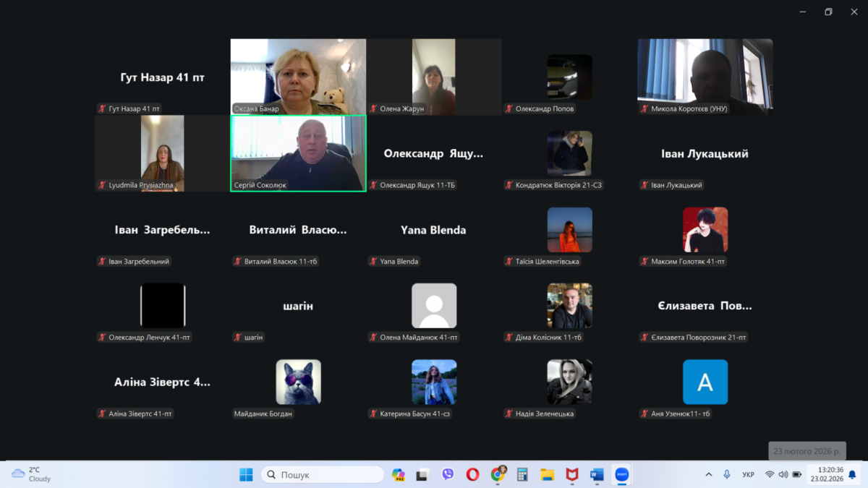Click Аня Узенюк's blue letter A avatar
Image resolution: width=868 pixels, height=488 pixels.
(705, 382)
